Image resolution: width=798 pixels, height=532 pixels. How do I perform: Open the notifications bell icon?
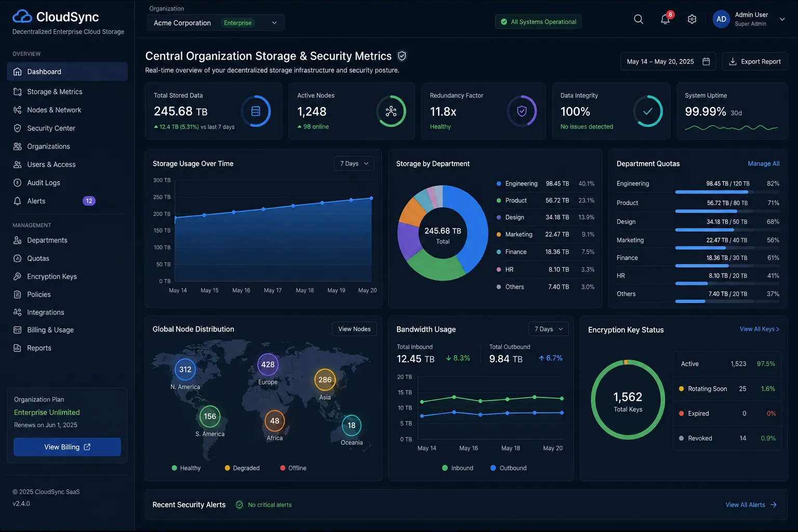click(665, 19)
